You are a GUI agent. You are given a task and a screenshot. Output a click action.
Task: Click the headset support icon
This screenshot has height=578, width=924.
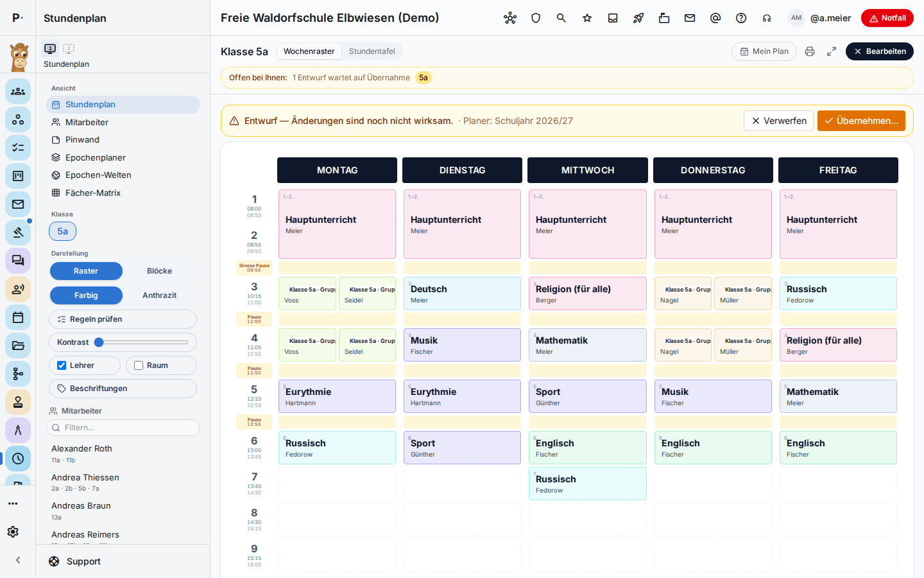(767, 18)
